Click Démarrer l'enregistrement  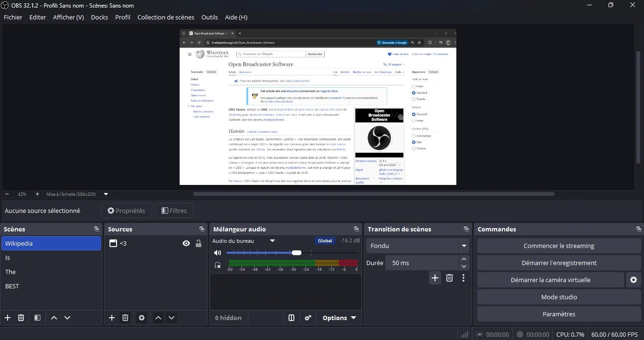[559, 263]
